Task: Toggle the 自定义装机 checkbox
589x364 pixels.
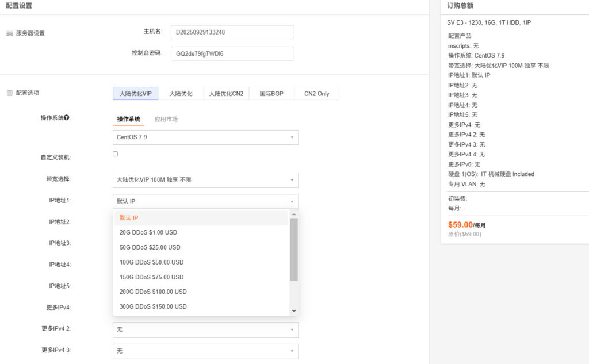Action: (115, 154)
